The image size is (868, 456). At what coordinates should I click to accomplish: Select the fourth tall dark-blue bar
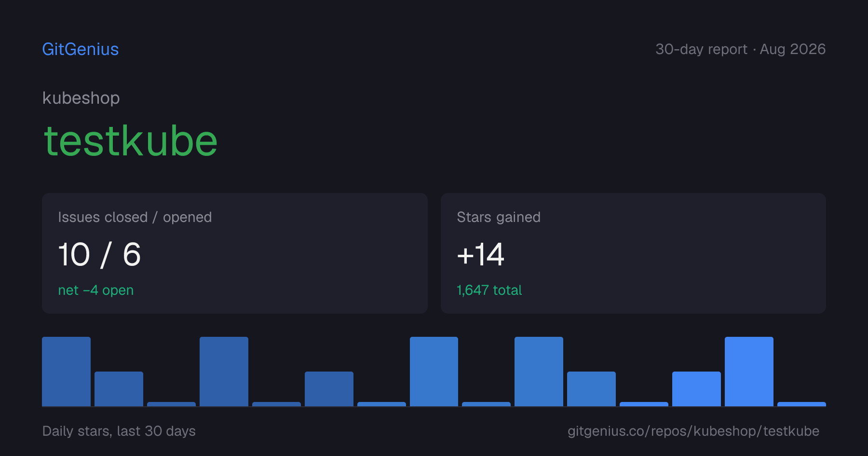(224, 372)
